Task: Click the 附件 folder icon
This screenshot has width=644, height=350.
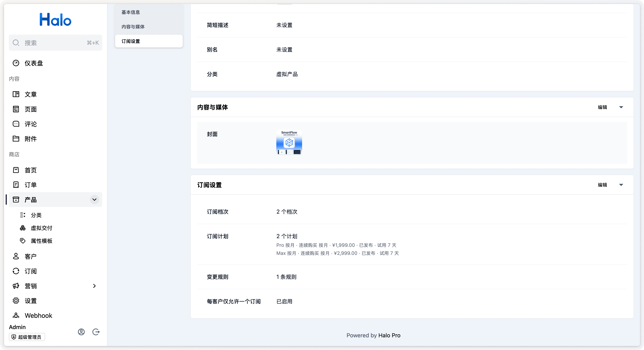Action: [16, 139]
